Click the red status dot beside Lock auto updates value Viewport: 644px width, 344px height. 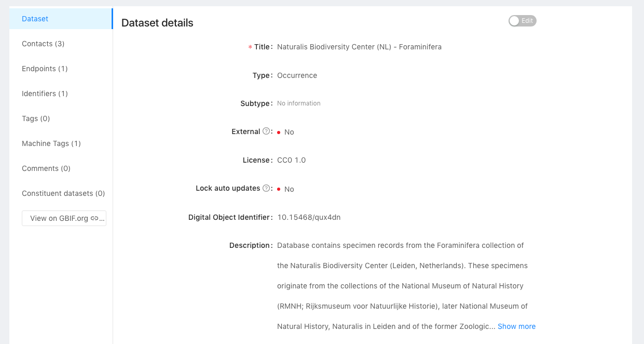[279, 189]
